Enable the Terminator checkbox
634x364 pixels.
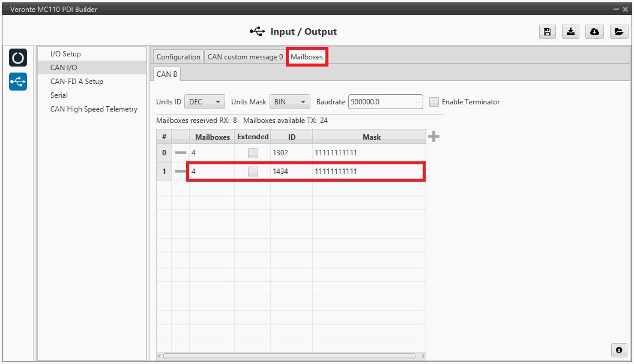click(x=434, y=102)
